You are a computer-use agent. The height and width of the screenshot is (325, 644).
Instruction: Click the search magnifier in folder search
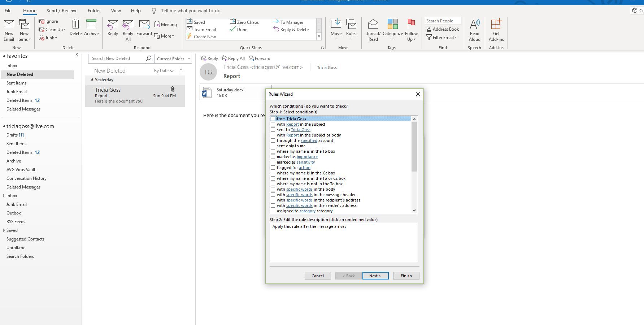tap(148, 58)
